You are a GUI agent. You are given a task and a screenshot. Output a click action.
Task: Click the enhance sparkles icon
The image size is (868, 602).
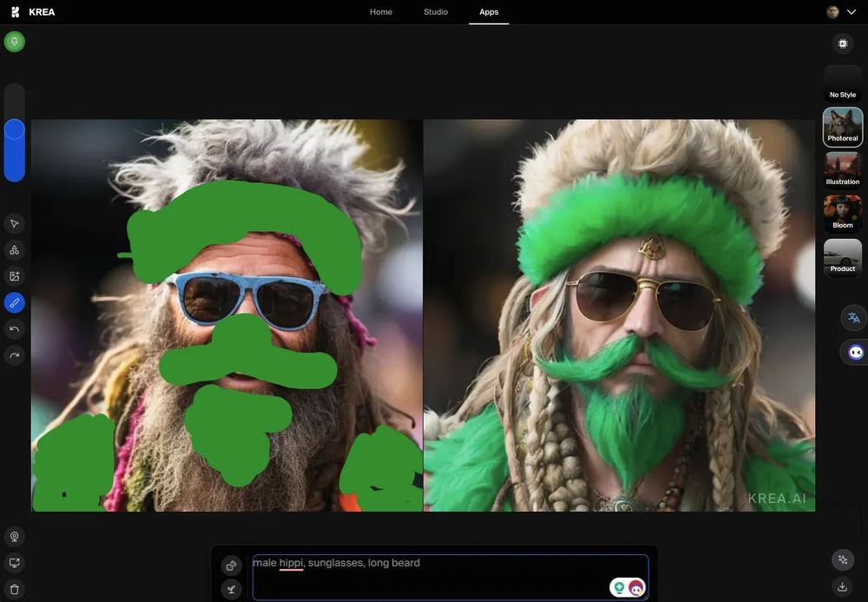point(839,558)
